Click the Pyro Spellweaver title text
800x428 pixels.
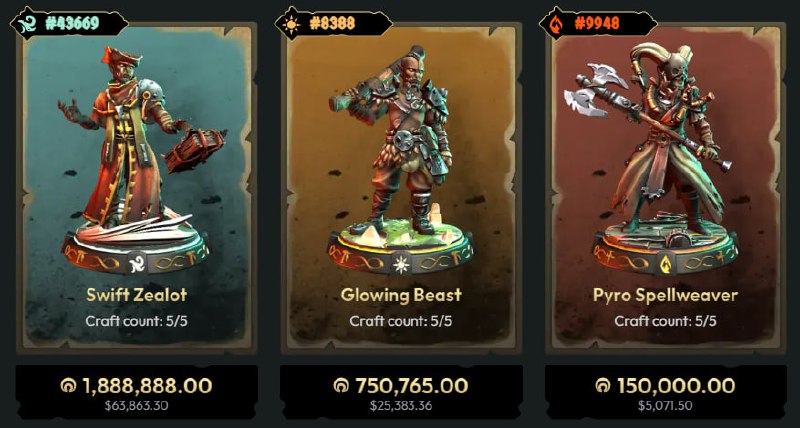(x=665, y=295)
